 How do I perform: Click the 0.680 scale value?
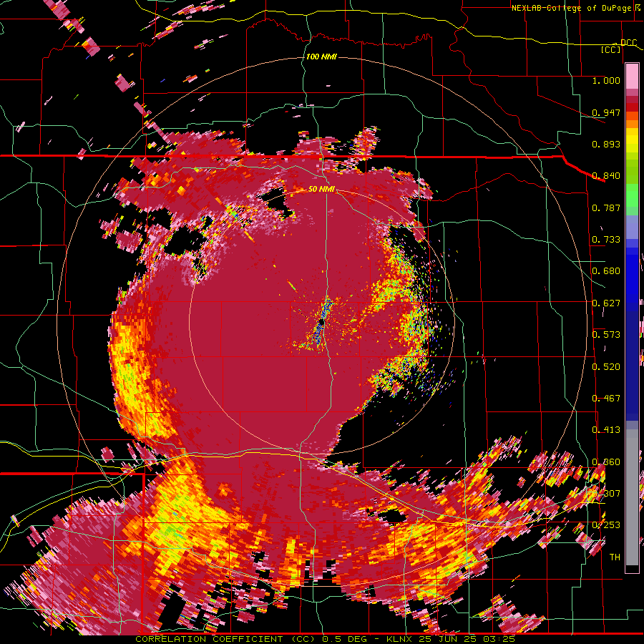click(606, 271)
